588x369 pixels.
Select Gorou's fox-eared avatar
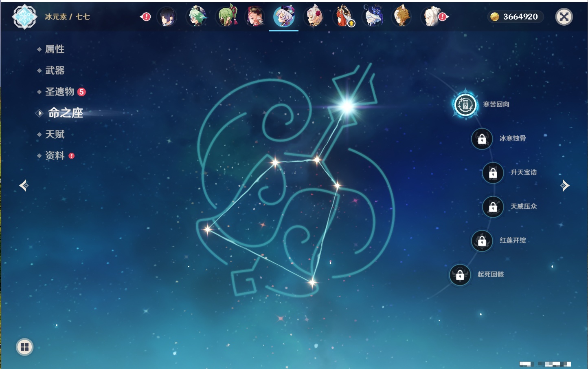coord(402,17)
